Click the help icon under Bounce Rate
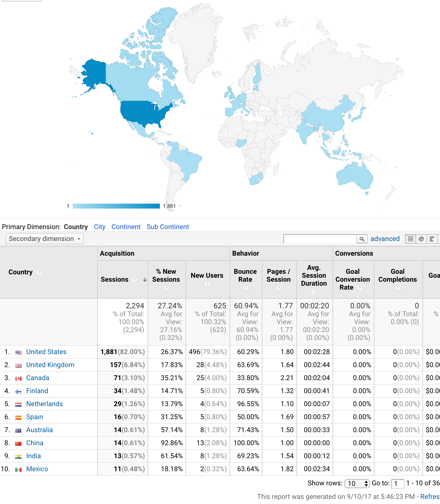 [245, 288]
